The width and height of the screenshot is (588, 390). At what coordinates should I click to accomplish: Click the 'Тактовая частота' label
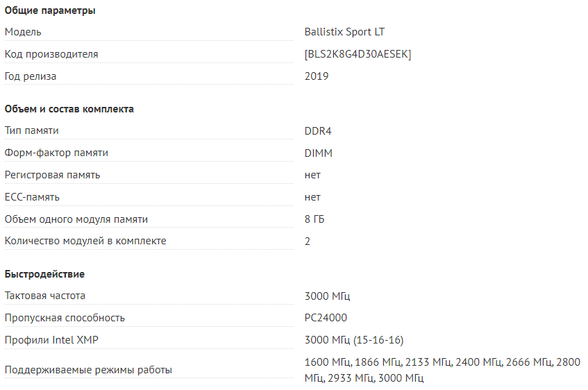coord(45,296)
